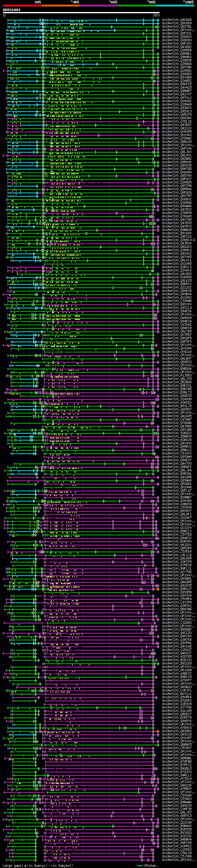
Task: Pick the UniRef100_Q43687 hit label
Action: point(177,125)
